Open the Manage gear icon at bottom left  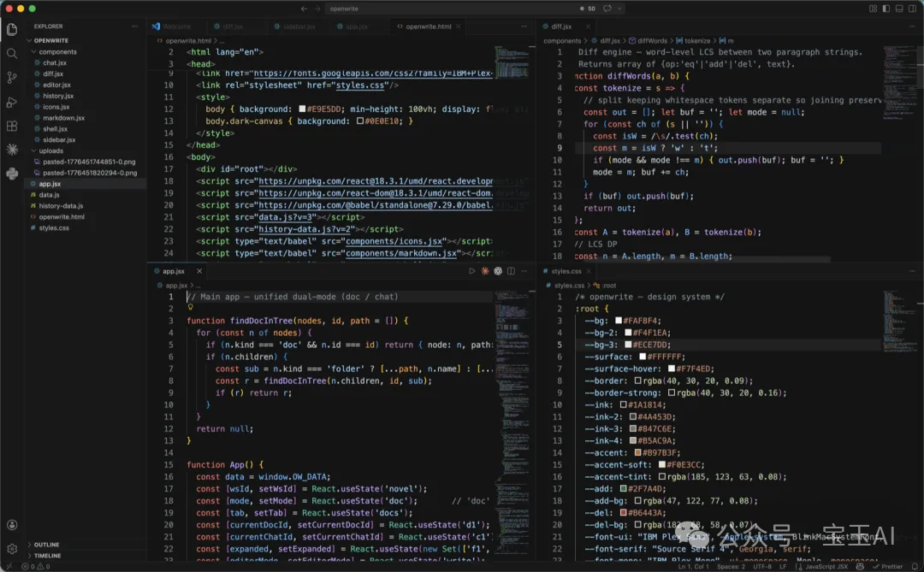(x=12, y=548)
